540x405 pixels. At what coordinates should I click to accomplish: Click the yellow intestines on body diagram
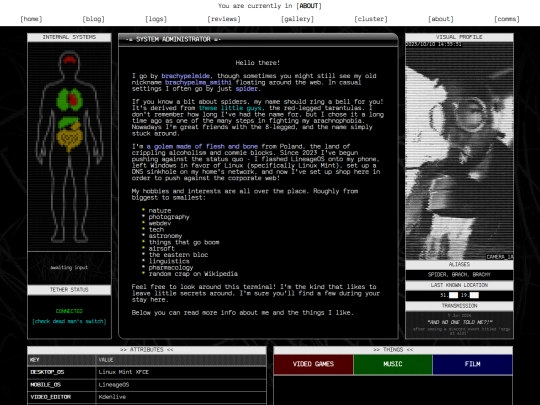[69, 138]
